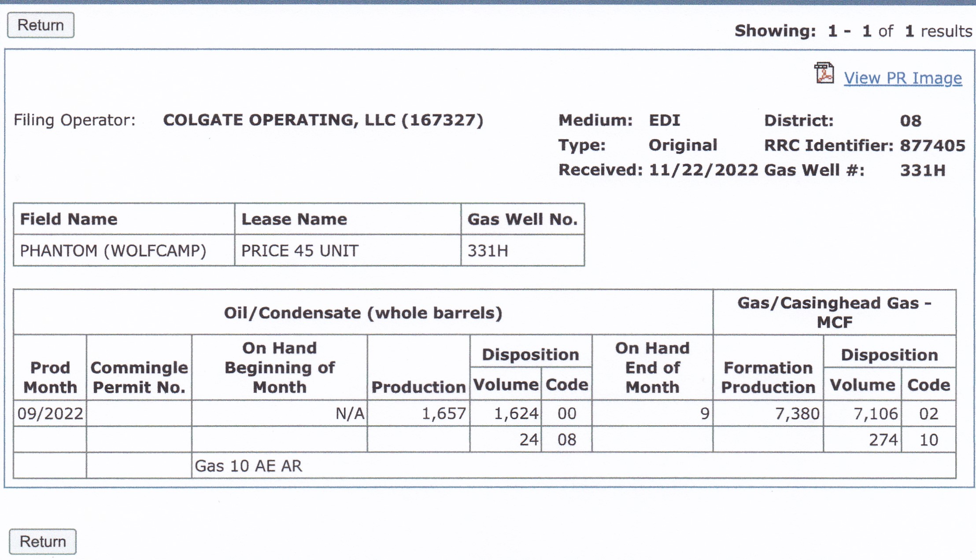Click the Gas Well No. column header

pos(522,219)
